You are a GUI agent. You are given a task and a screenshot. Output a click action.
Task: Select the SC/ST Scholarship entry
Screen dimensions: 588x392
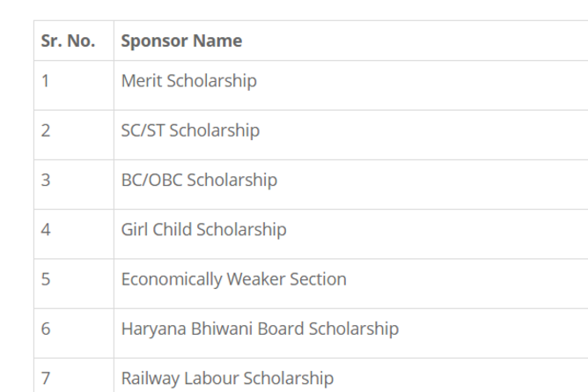[x=190, y=130]
